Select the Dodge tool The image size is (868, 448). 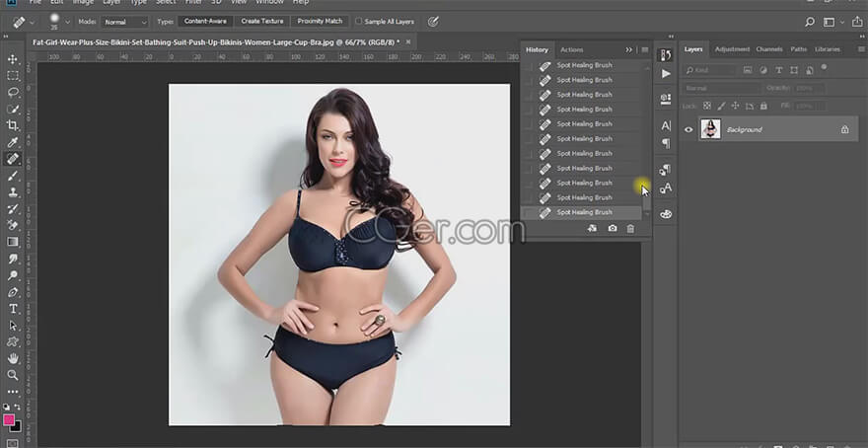click(13, 275)
